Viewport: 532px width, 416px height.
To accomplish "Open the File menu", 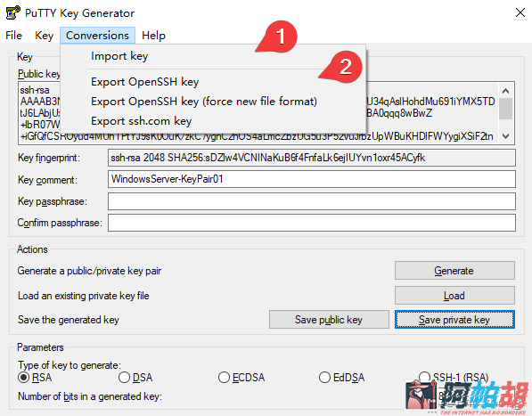I will (x=14, y=36).
